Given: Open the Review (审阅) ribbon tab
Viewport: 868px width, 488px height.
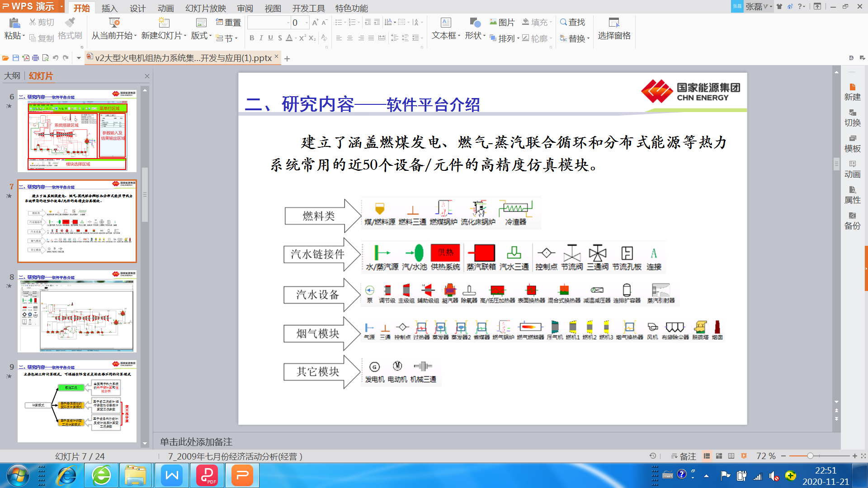Looking at the screenshot, I should point(245,8).
